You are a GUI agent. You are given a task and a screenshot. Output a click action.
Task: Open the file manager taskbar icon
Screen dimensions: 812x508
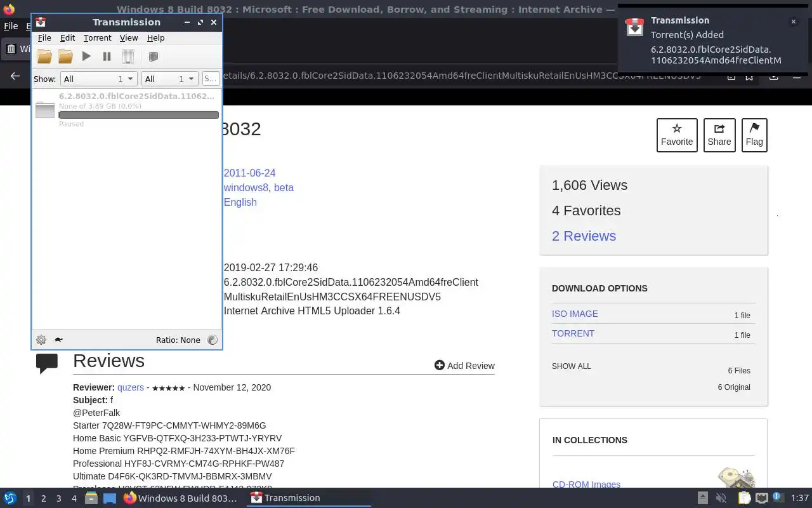pyautogui.click(x=91, y=498)
